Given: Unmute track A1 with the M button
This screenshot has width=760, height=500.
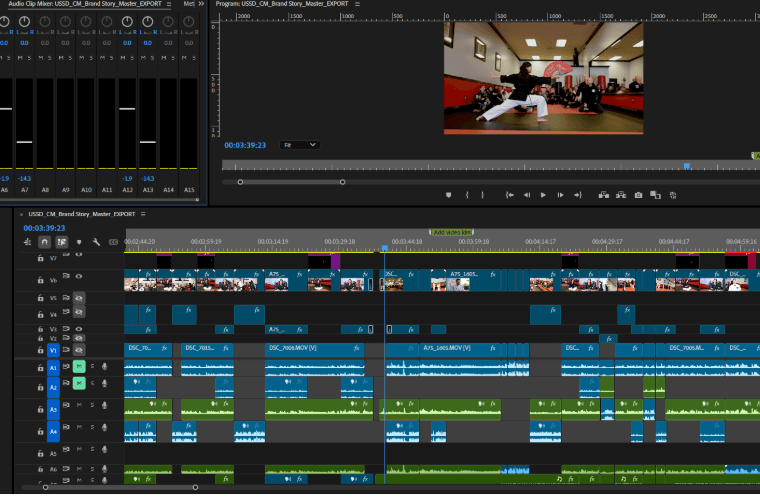Looking at the screenshot, I should tap(79, 366).
